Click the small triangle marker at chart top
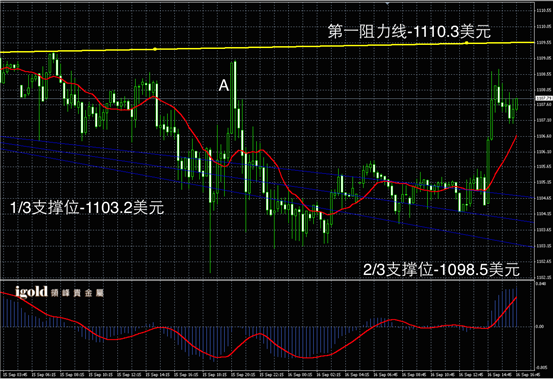 pyautogui.click(x=387, y=3)
